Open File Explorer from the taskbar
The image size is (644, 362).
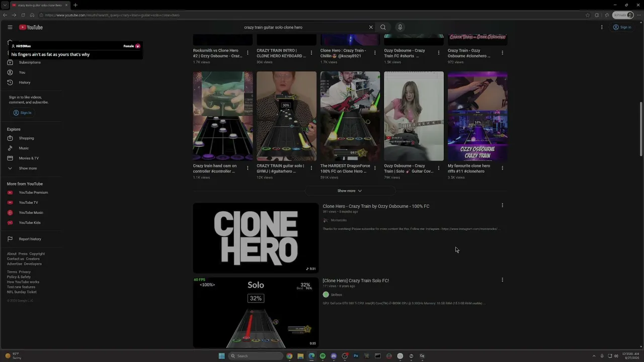[300, 356]
